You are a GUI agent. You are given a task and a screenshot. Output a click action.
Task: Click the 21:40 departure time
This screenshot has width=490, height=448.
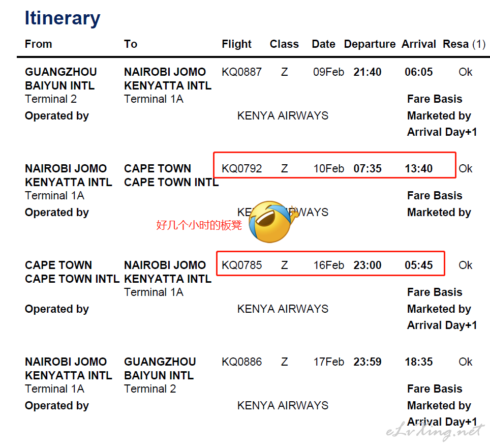[367, 72]
